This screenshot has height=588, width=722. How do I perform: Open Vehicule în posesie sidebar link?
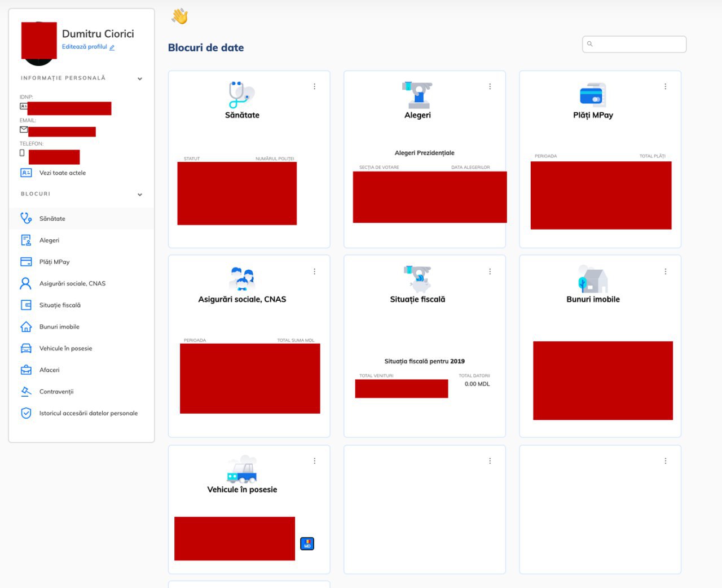click(81, 348)
